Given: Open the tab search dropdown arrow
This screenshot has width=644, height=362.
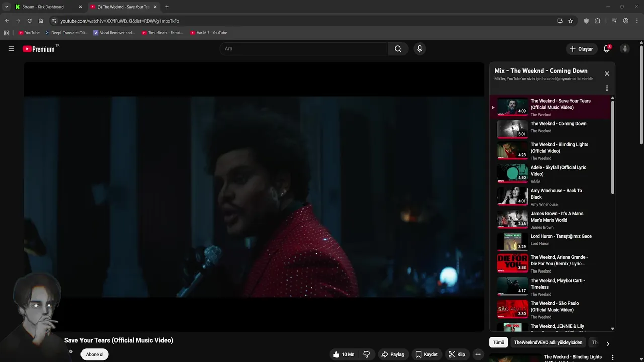Looking at the screenshot, I should [6, 7].
